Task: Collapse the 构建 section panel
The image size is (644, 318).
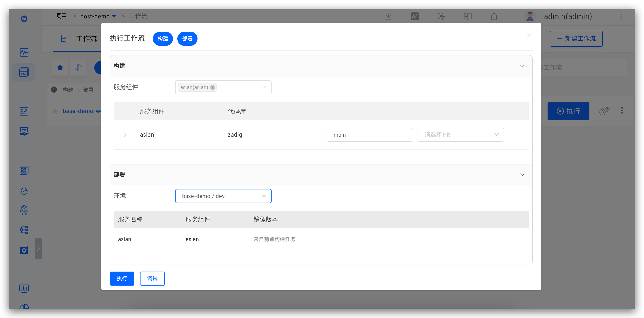Action: point(522,66)
